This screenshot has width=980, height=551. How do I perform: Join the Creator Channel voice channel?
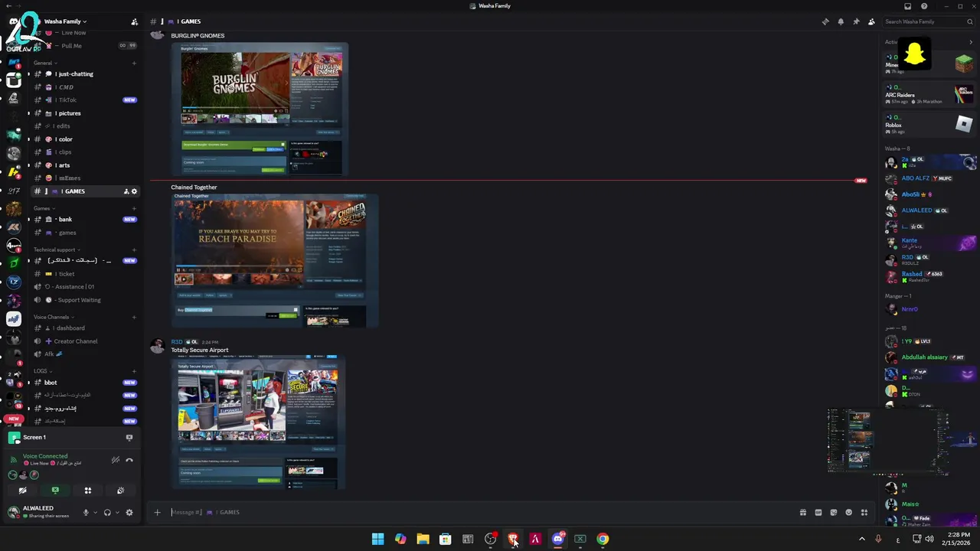tap(84, 341)
